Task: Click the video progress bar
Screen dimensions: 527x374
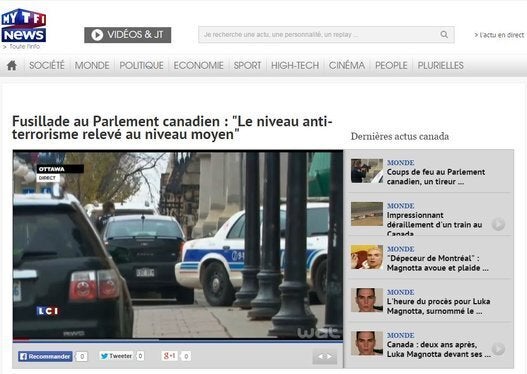Action: click(x=178, y=341)
